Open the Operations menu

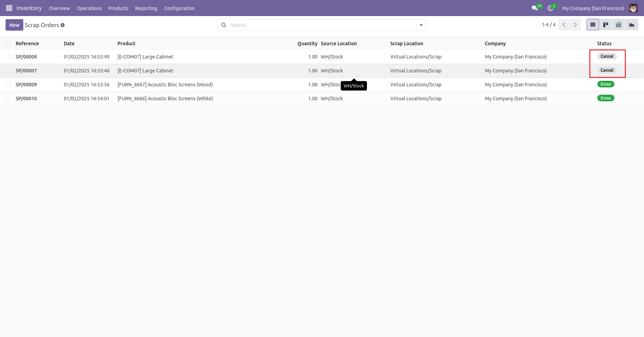[89, 8]
